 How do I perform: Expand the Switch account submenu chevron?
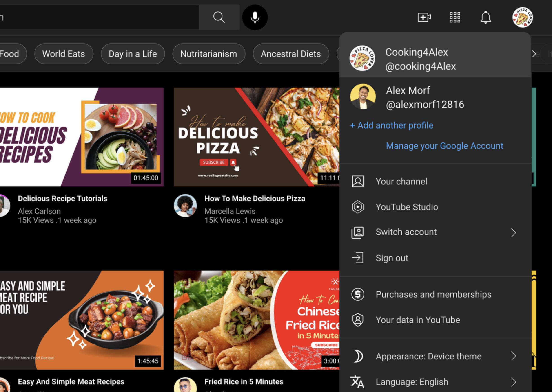click(514, 233)
